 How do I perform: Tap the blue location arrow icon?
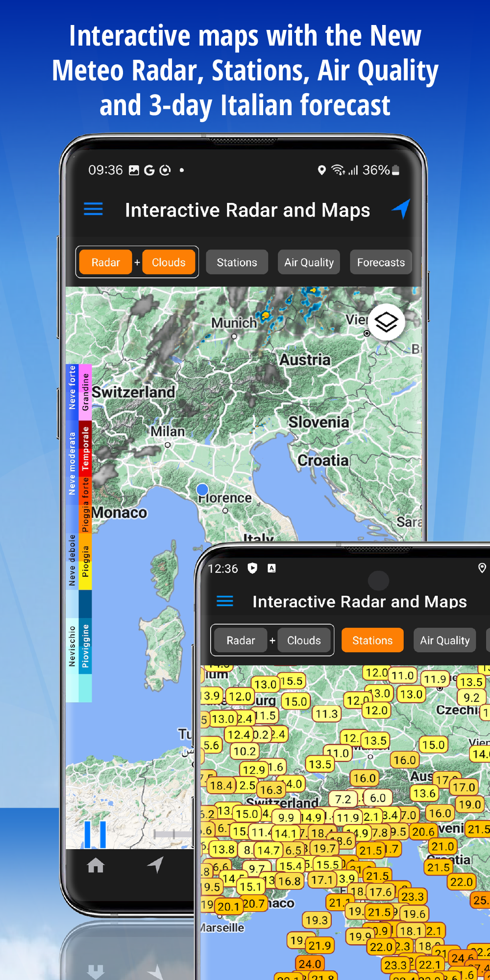point(401,209)
